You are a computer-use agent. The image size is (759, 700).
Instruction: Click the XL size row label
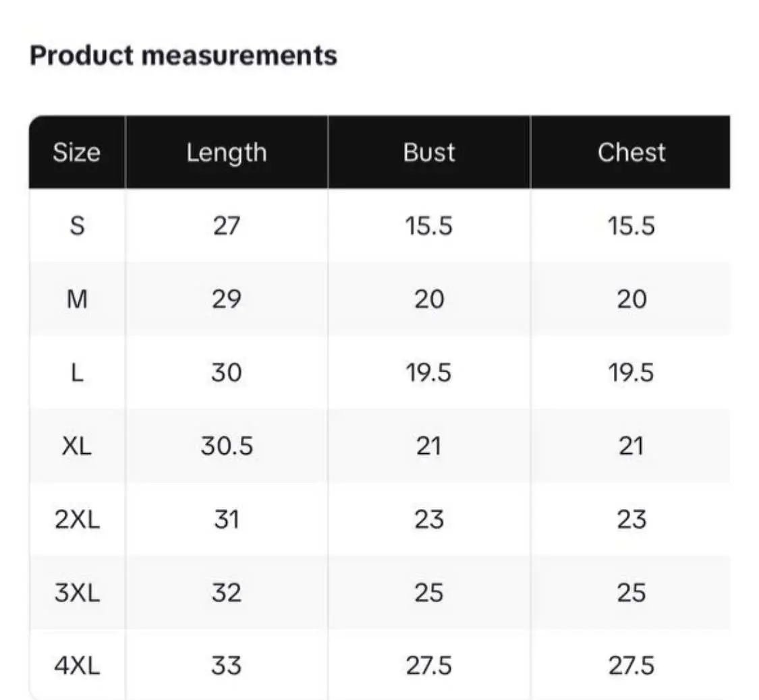tap(77, 446)
